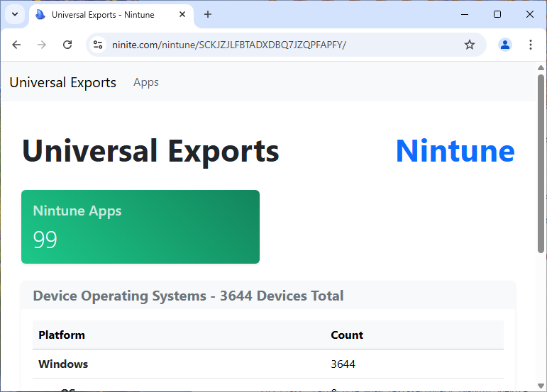547x392 pixels.
Task: Open Chrome three-dot menu
Action: 530,45
